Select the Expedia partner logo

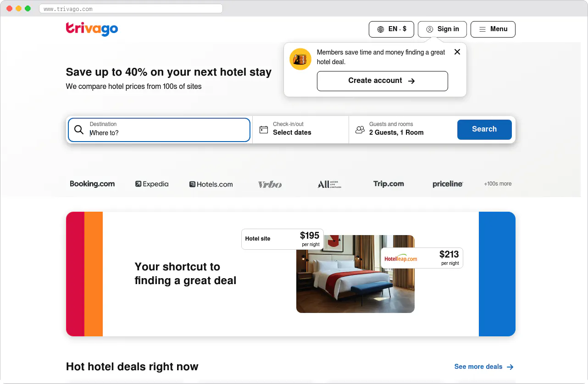pos(152,184)
